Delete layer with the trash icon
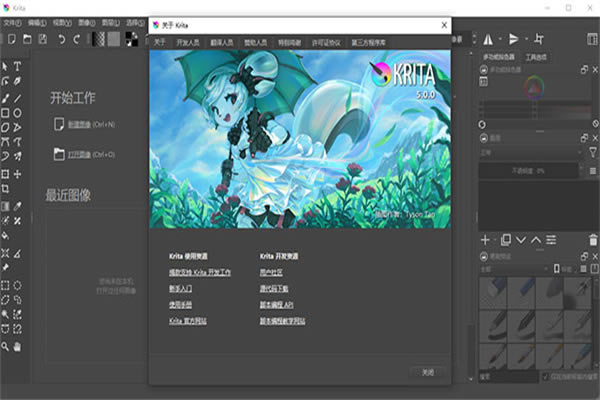This screenshot has height=400, width=600. (593, 240)
